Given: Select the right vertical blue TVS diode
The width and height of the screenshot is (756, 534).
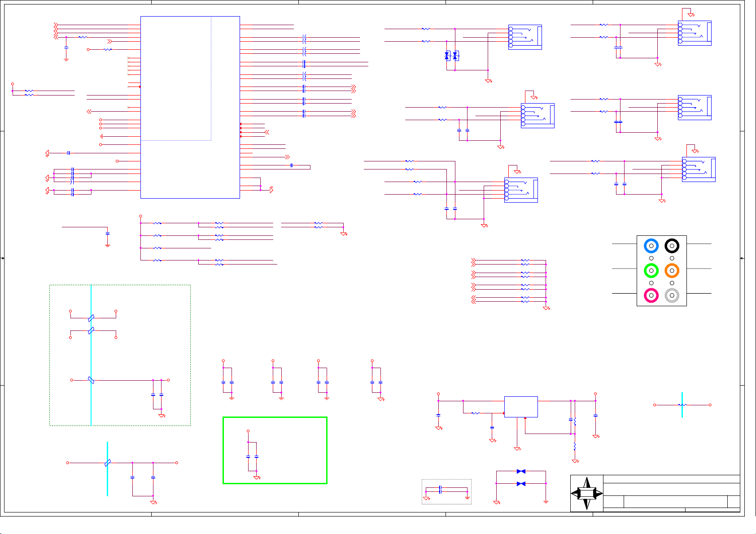Looking at the screenshot, I should (x=455, y=56).
